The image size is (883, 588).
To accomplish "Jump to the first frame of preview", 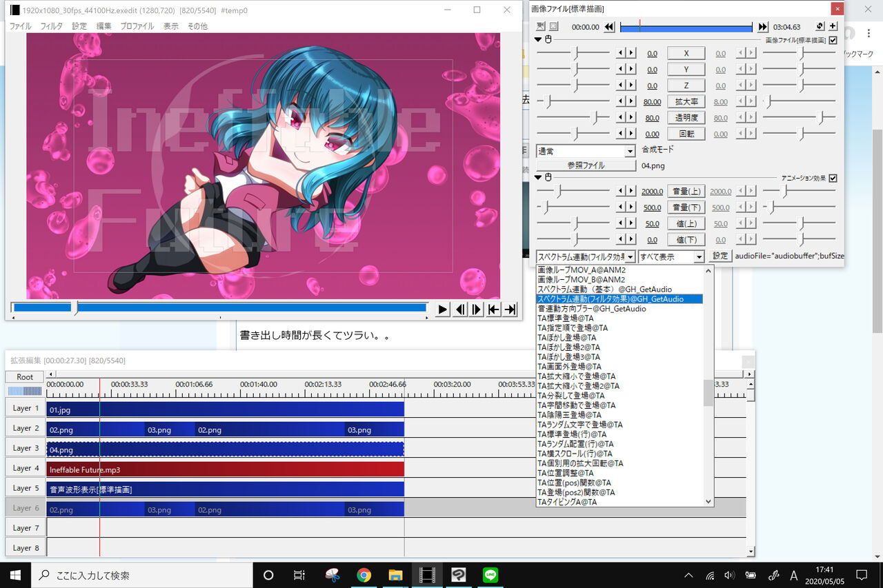I will point(493,310).
